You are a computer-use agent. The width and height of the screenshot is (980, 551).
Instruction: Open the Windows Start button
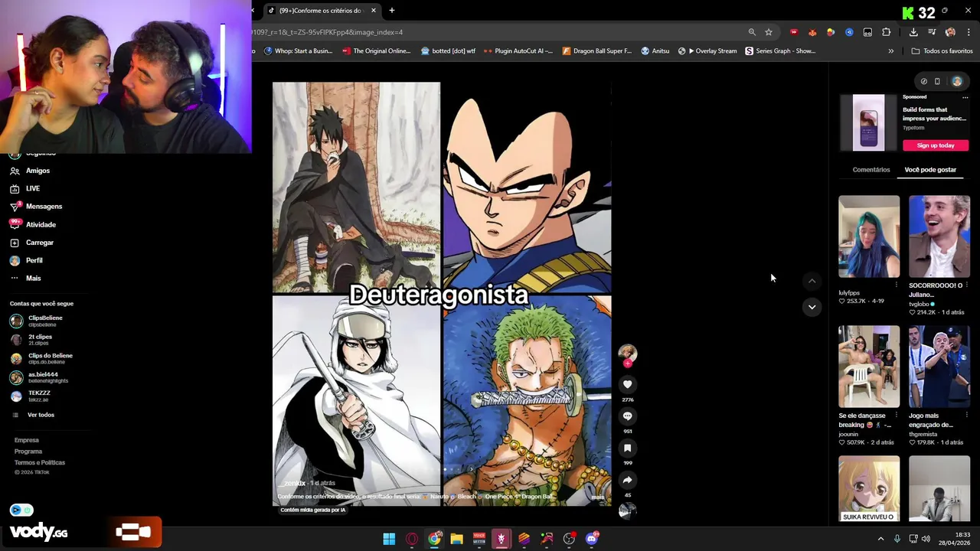tap(389, 539)
